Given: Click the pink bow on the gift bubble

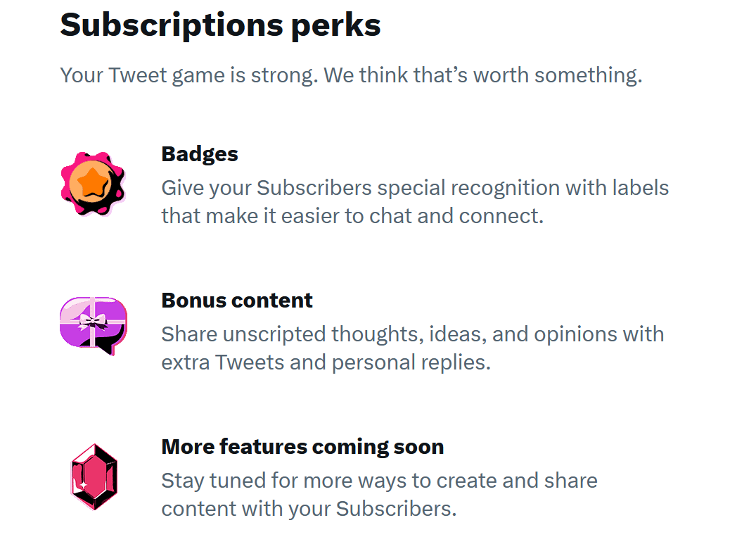Looking at the screenshot, I should click(93, 321).
